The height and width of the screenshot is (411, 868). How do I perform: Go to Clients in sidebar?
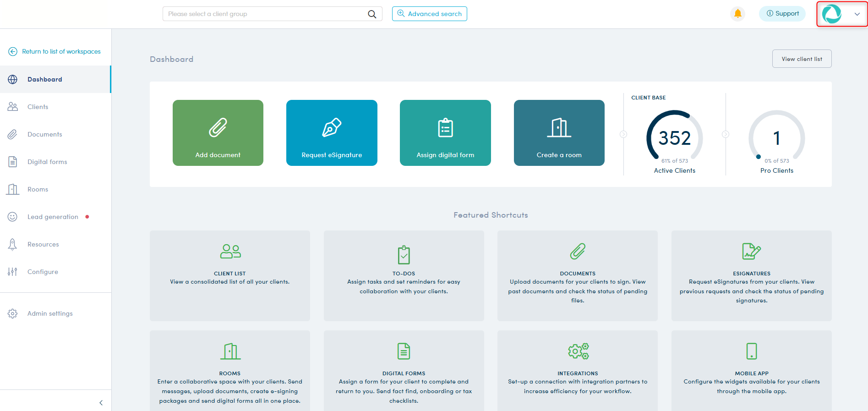pos(38,107)
